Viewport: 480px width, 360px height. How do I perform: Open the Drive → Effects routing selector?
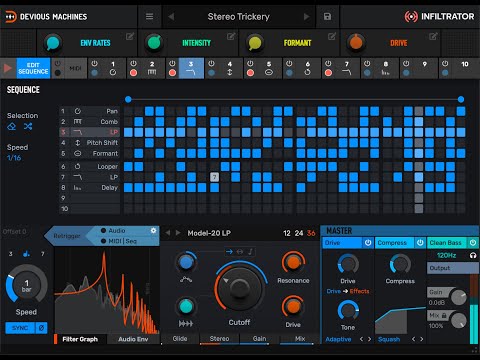(348, 291)
